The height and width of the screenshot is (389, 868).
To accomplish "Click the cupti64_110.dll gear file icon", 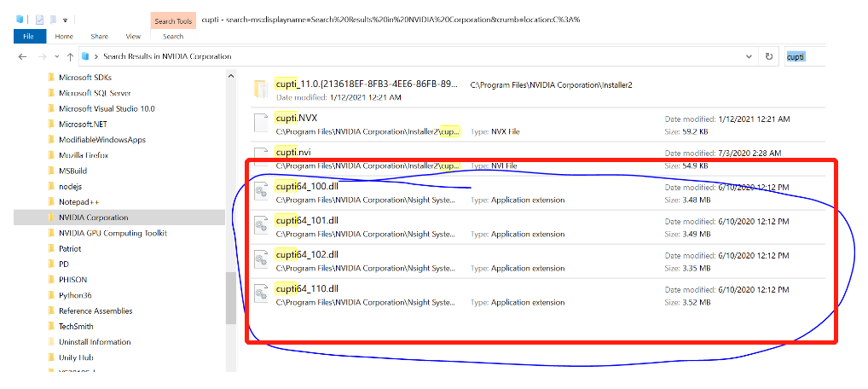I will click(261, 294).
